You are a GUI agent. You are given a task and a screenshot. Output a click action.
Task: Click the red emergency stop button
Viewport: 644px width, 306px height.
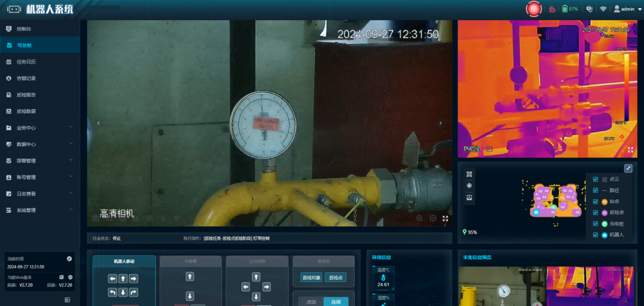[534, 9]
